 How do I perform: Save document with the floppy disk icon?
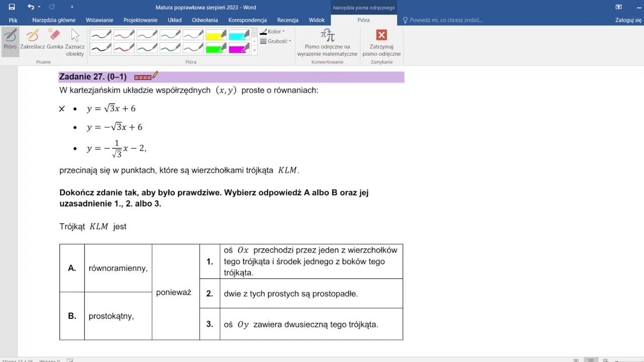pyautogui.click(x=12, y=7)
